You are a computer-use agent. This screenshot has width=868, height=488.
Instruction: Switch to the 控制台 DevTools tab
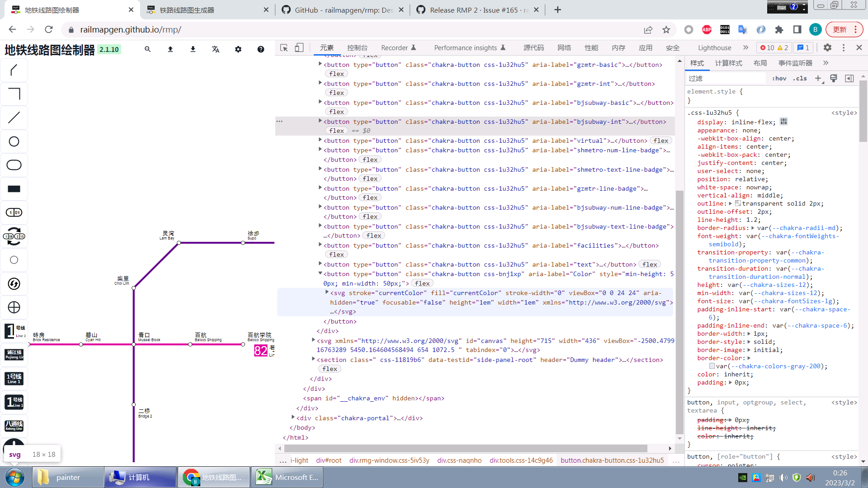(x=357, y=48)
